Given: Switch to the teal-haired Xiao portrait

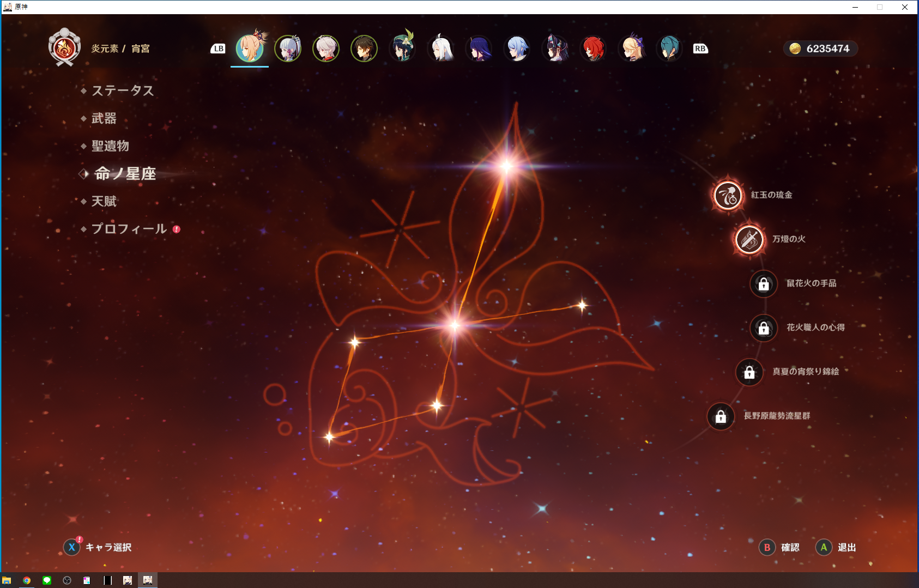Looking at the screenshot, I should [669, 49].
